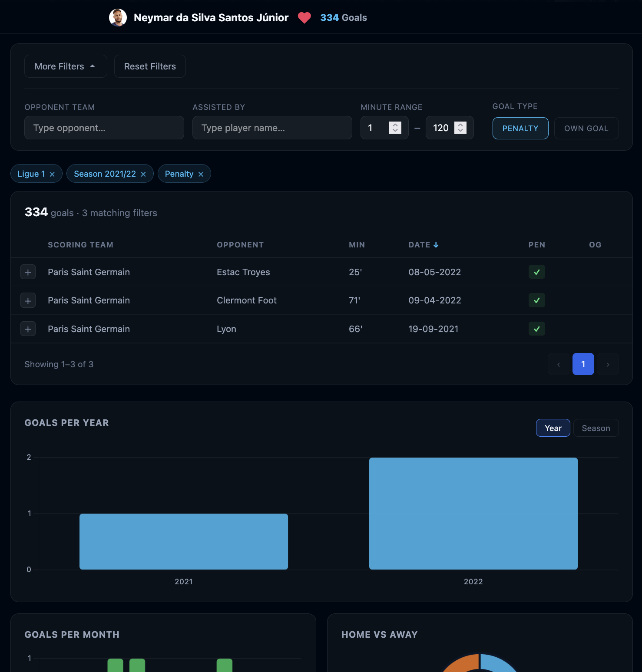Click the Lyon opponent cell

point(227,329)
